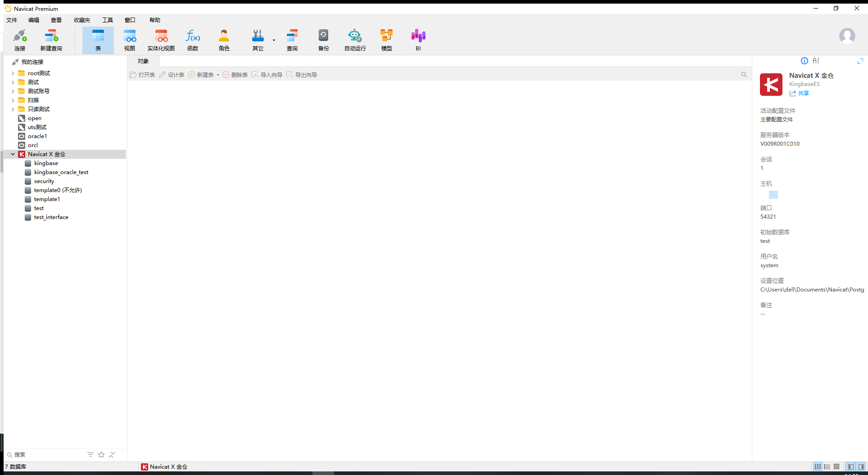Select the security database
The height and width of the screenshot is (475, 868).
click(x=44, y=181)
